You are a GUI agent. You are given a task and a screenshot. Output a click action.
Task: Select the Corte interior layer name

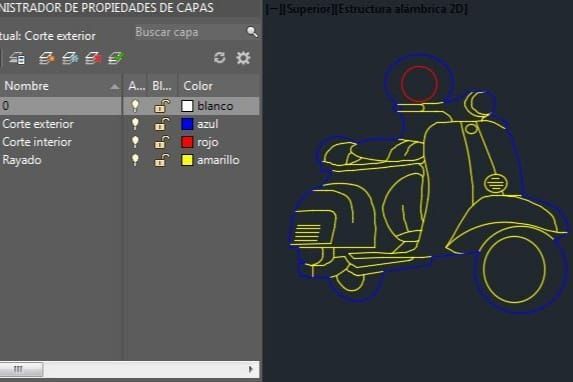tap(37, 142)
